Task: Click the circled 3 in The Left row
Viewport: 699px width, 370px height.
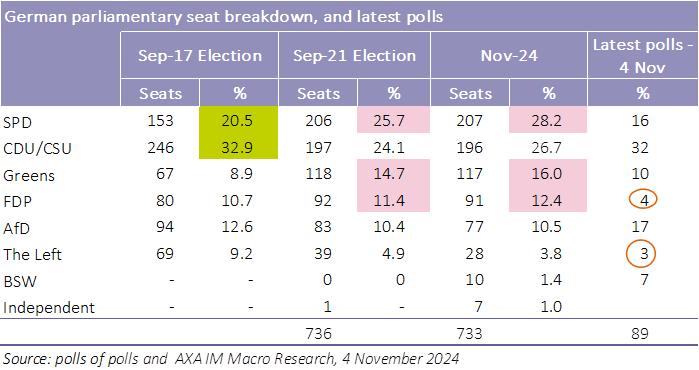Action: click(x=643, y=253)
